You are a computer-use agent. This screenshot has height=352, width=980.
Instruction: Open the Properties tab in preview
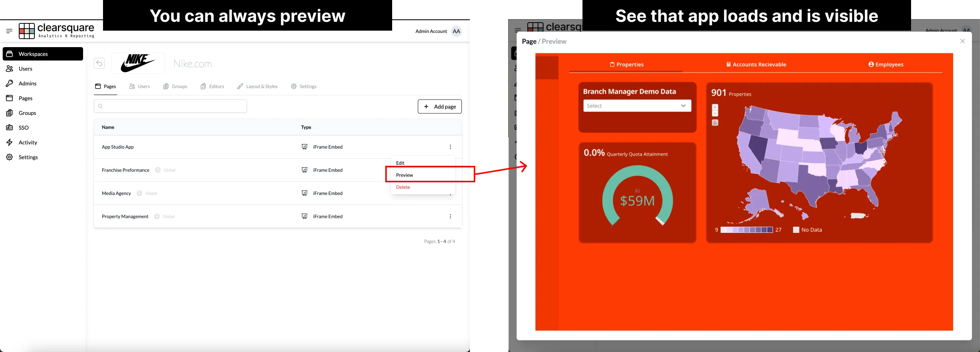point(627,65)
